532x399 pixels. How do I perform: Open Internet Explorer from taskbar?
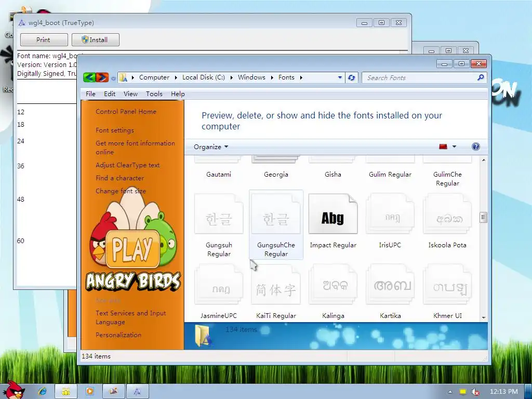coord(43,391)
